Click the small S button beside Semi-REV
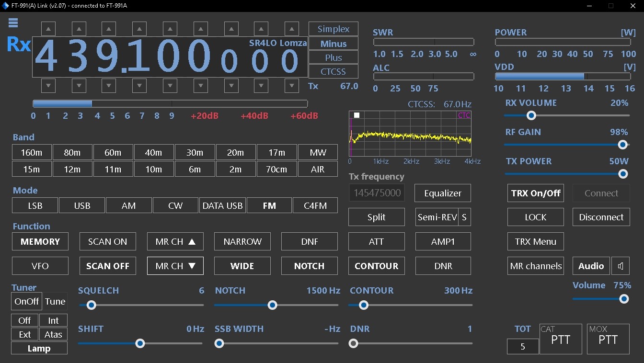 point(464,217)
